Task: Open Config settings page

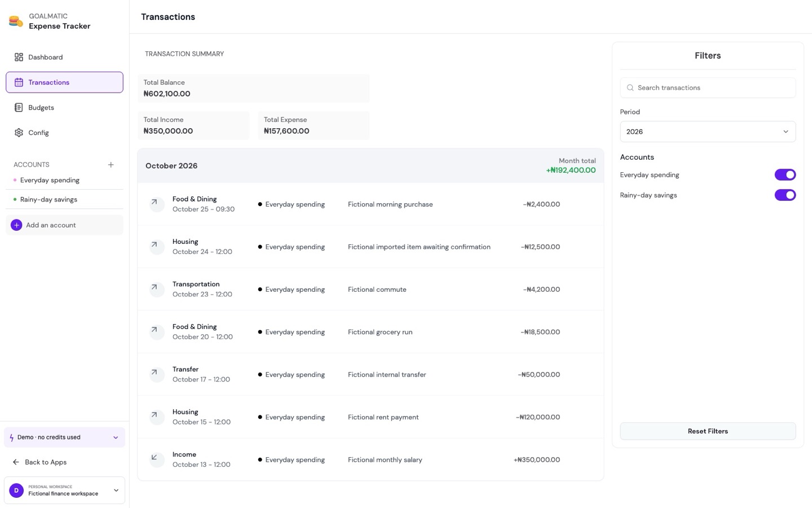Action: click(x=64, y=133)
